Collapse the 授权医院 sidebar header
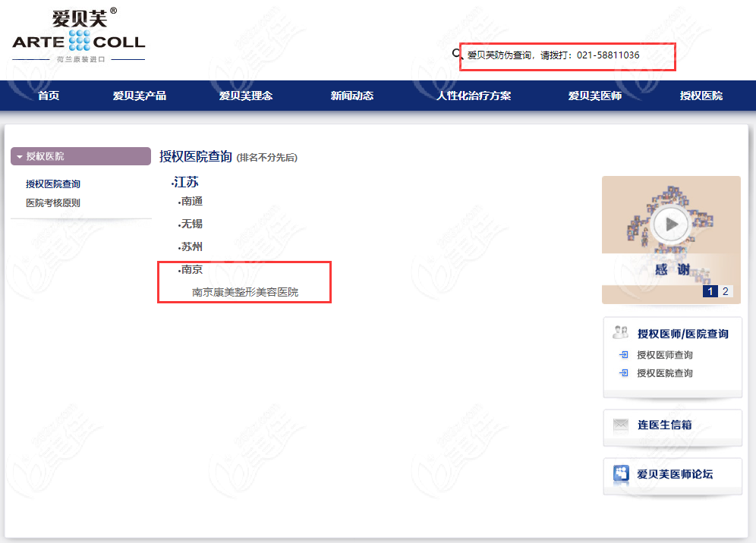 coord(80,156)
